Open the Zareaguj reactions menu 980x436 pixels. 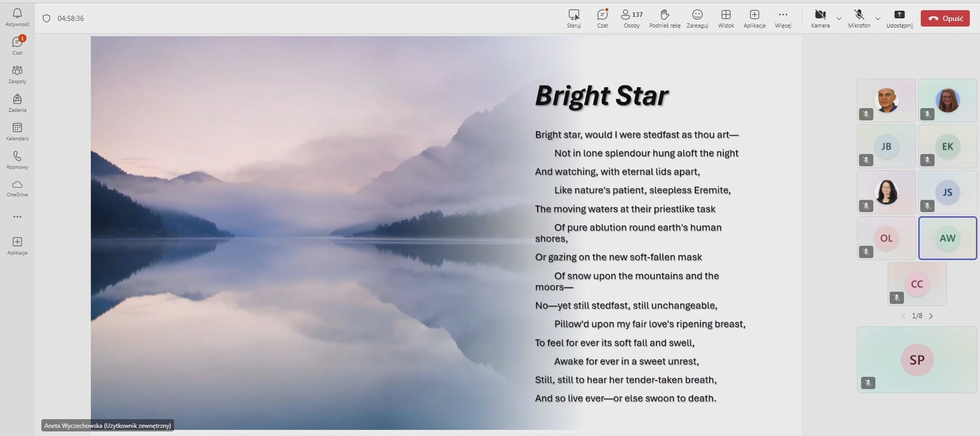[697, 18]
